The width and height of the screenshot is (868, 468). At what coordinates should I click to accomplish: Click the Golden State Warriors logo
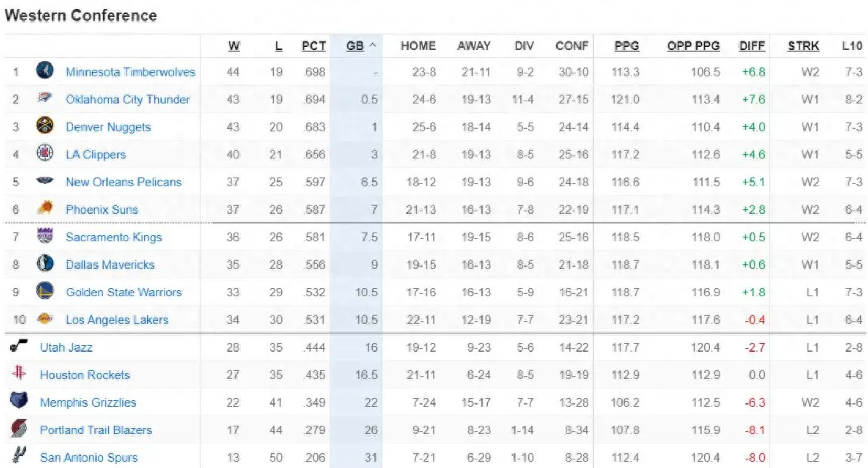45,291
